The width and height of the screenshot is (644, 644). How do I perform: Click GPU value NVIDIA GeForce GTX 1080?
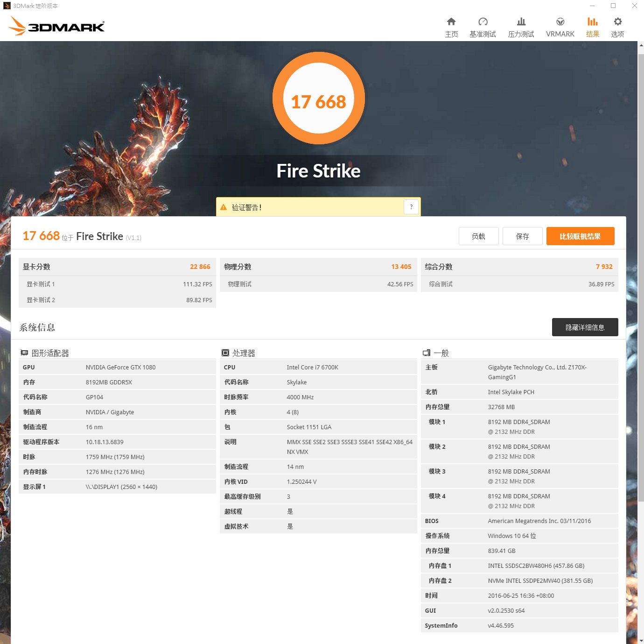[121, 367]
